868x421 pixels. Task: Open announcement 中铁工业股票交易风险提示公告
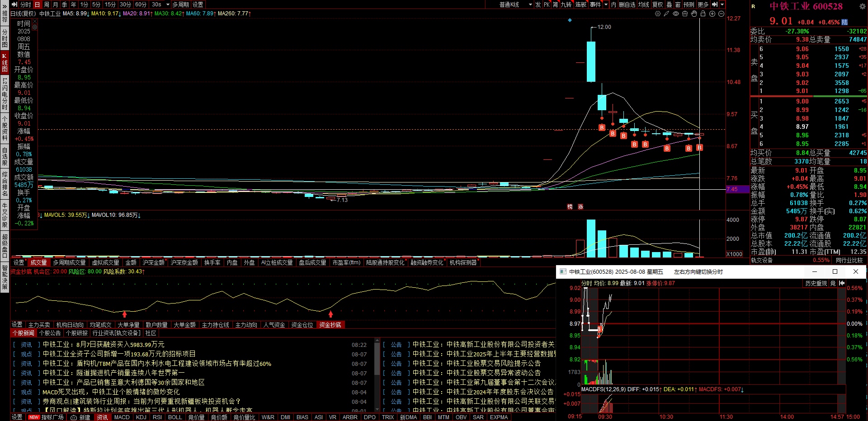476,364
